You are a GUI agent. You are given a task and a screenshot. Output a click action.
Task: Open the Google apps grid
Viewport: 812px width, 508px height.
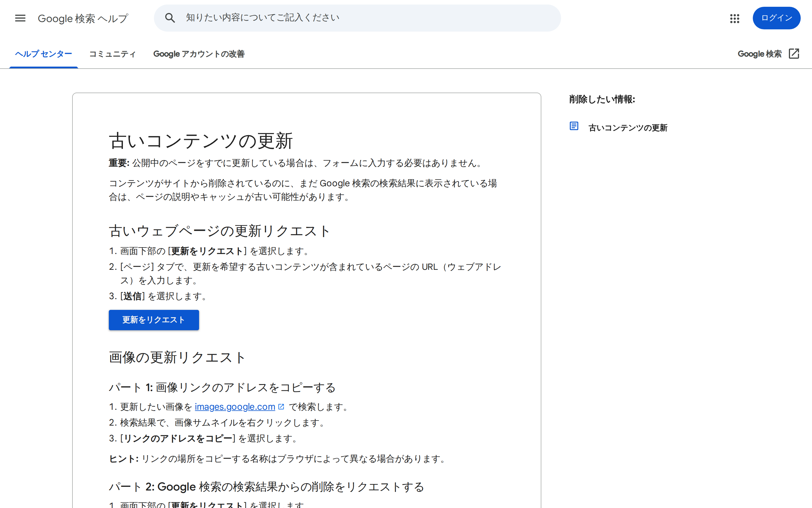click(734, 18)
